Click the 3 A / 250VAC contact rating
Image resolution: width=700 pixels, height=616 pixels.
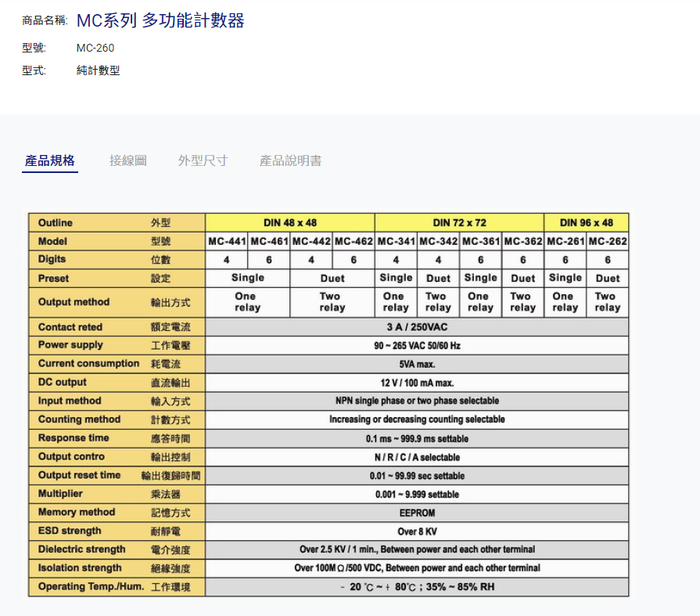tap(417, 326)
